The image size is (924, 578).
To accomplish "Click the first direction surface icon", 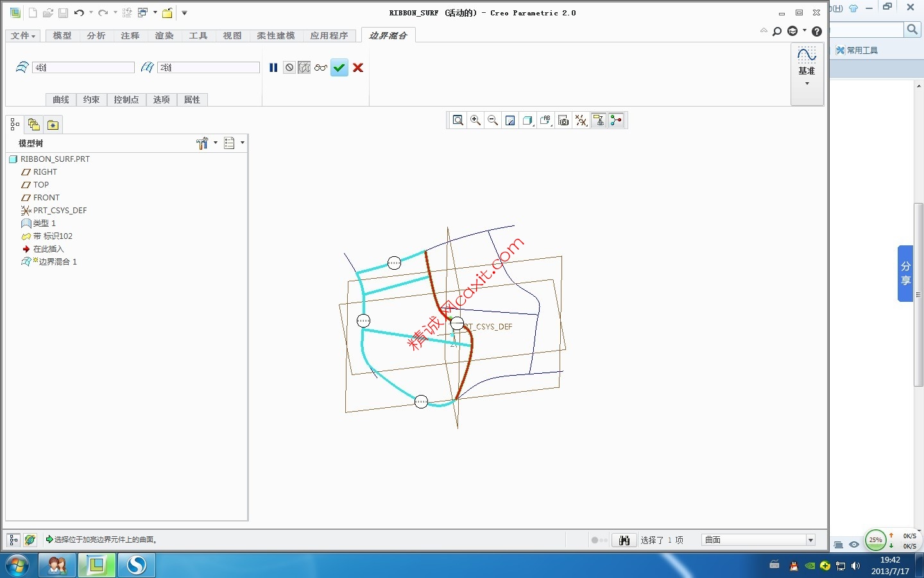I will [22, 67].
